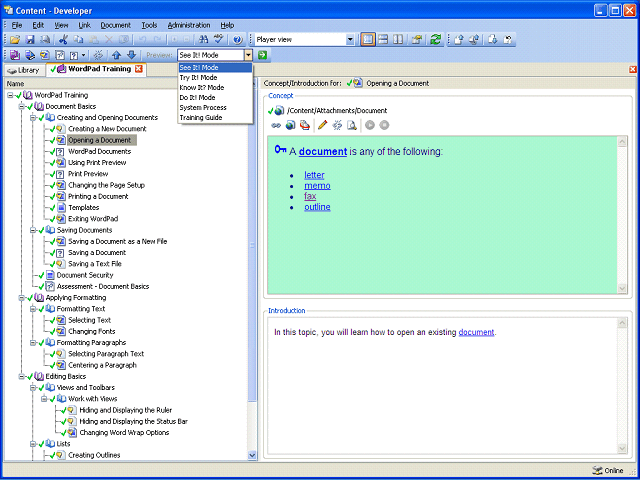This screenshot has width=640, height=480.
Task: Click the blue stacked books Link Section icon
Action: click(30, 55)
